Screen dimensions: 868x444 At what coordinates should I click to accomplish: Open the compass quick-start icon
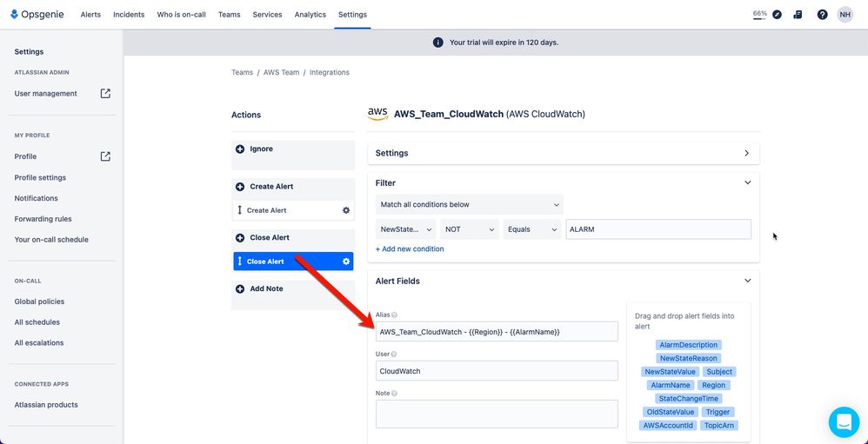pyautogui.click(x=777, y=15)
